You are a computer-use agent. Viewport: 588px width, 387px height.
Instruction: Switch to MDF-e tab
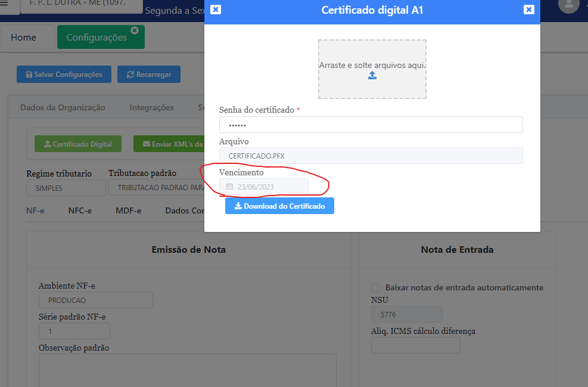[x=128, y=210]
